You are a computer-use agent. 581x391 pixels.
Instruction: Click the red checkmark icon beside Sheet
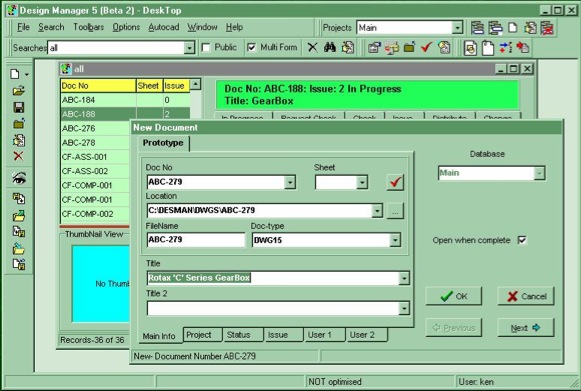395,182
